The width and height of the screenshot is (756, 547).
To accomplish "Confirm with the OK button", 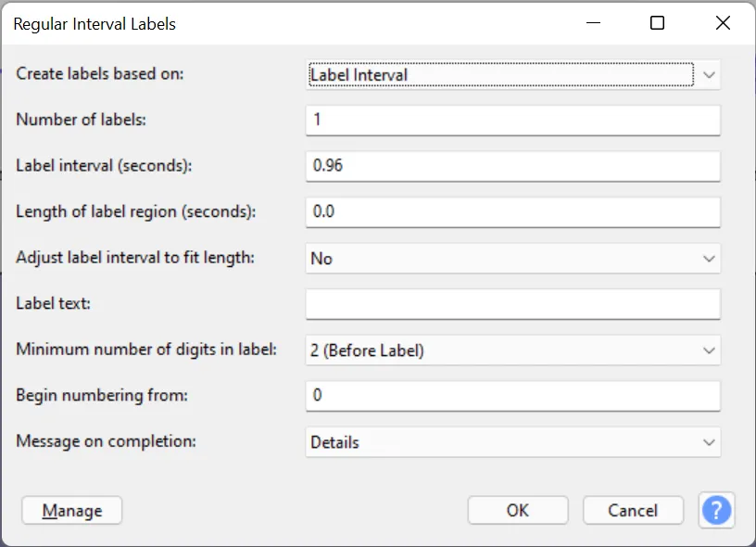I will pyautogui.click(x=518, y=510).
